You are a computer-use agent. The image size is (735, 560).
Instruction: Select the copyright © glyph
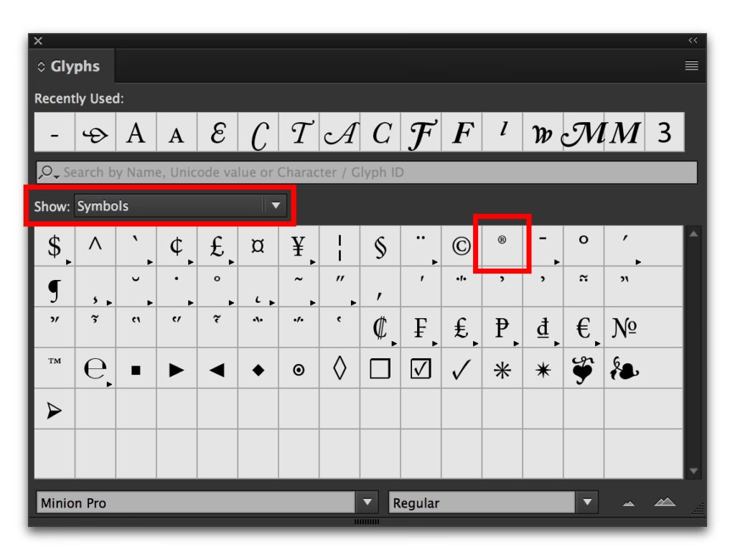[461, 246]
